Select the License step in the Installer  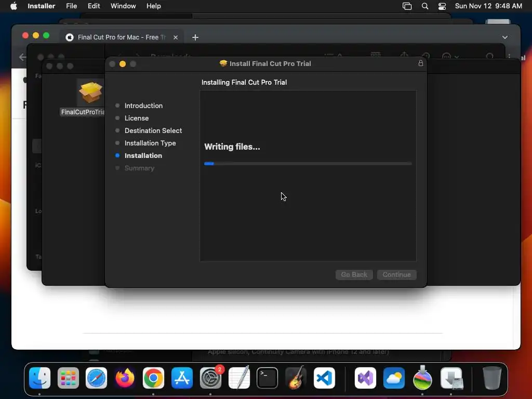pos(137,118)
